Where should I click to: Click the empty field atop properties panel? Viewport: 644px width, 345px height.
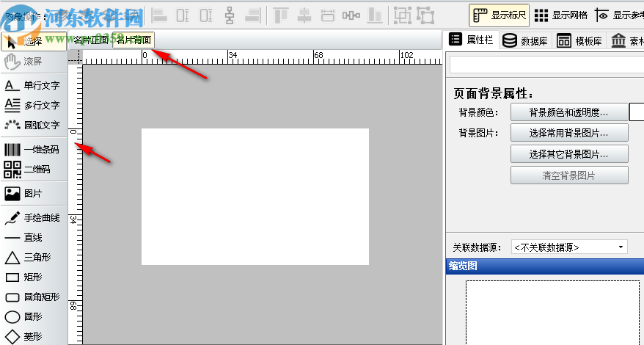[x=546, y=65]
